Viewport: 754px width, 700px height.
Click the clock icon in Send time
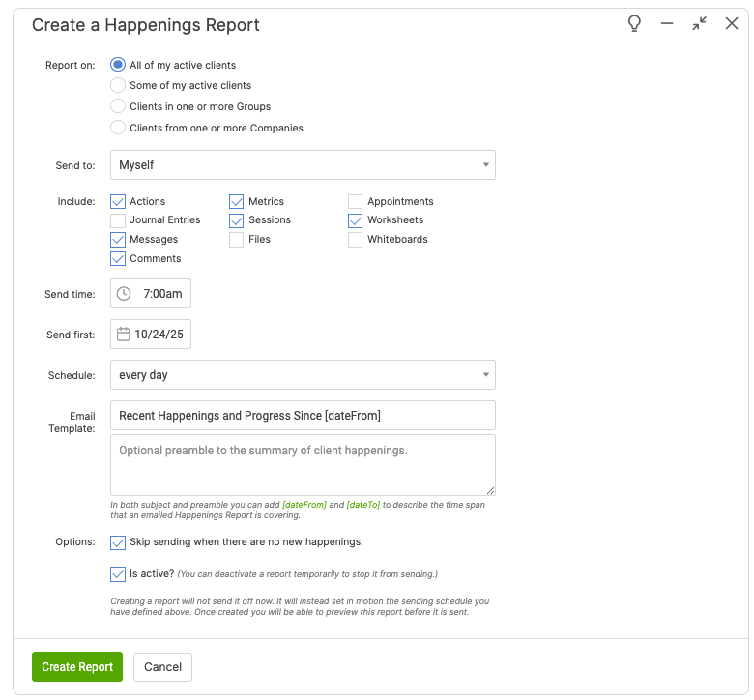[x=124, y=293]
